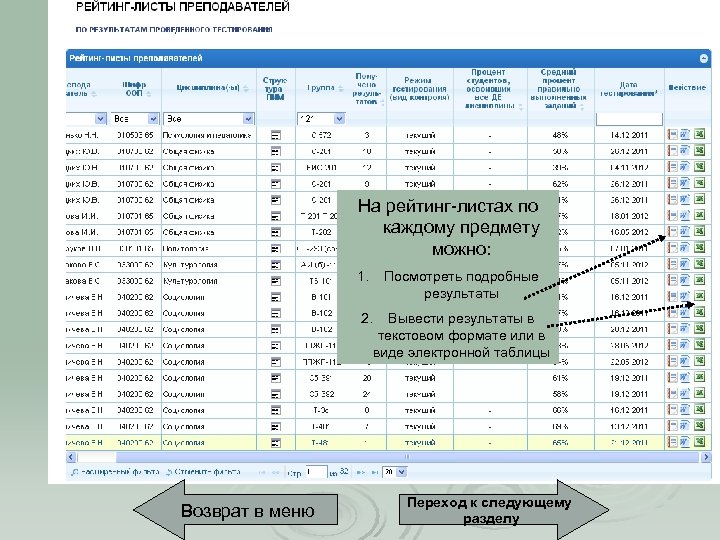This screenshot has height=540, width=720.
Task: Select the С-572 group cell
Action: (x=321, y=135)
